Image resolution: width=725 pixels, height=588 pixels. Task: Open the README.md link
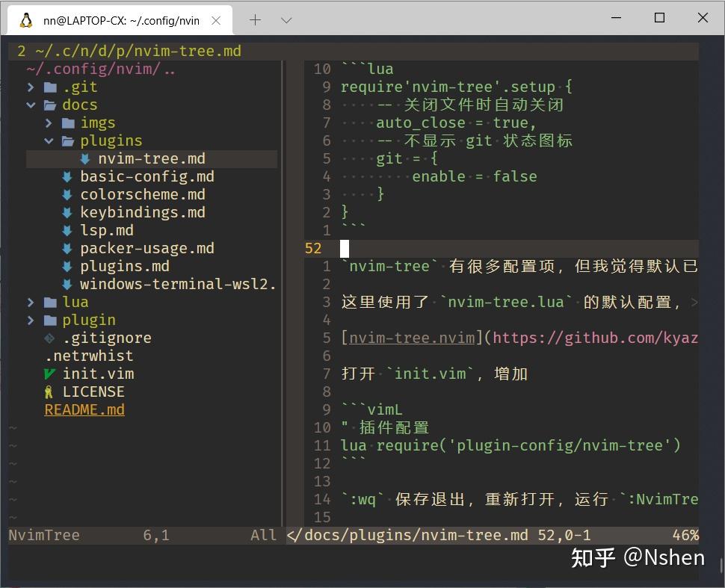pos(84,409)
